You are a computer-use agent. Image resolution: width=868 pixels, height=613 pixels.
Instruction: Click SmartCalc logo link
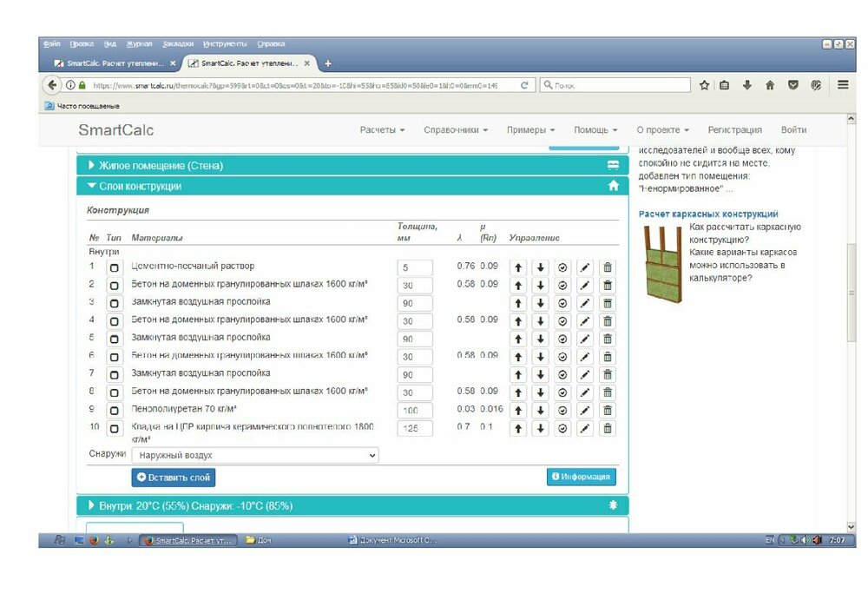click(x=115, y=129)
